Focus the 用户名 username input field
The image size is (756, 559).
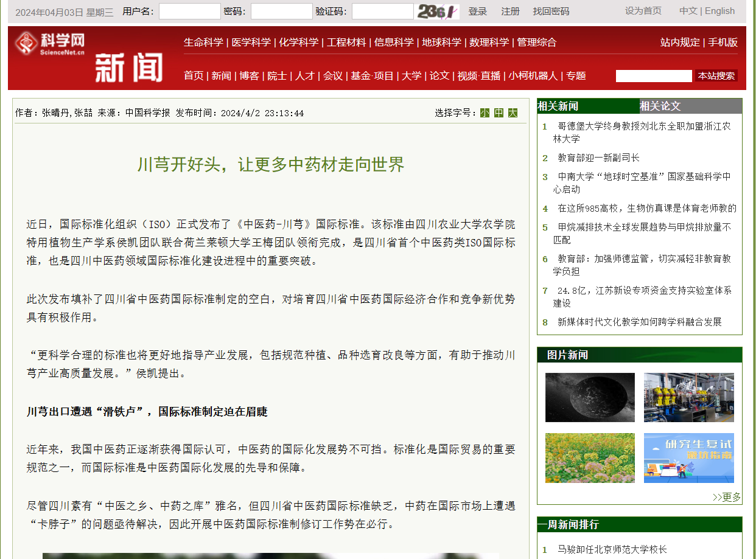[x=189, y=12]
